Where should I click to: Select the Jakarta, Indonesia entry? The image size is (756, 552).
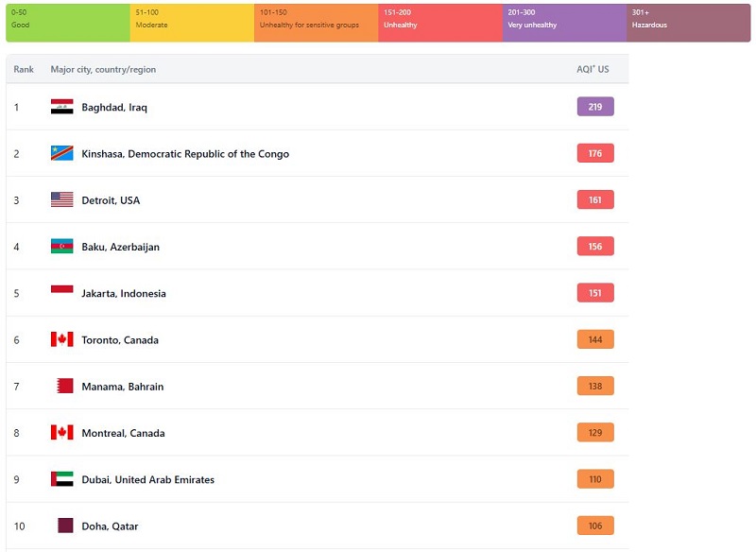coord(124,294)
